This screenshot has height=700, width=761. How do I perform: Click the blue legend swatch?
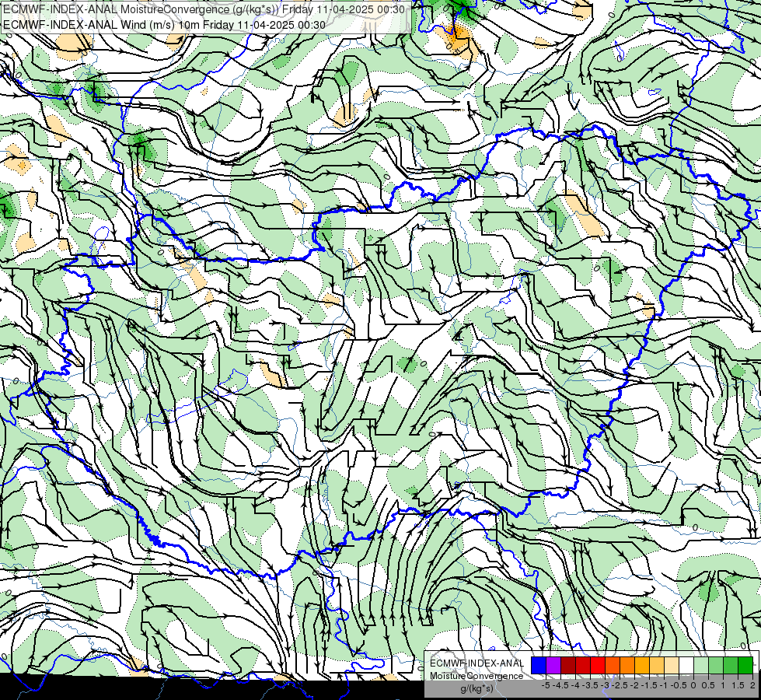point(539,665)
